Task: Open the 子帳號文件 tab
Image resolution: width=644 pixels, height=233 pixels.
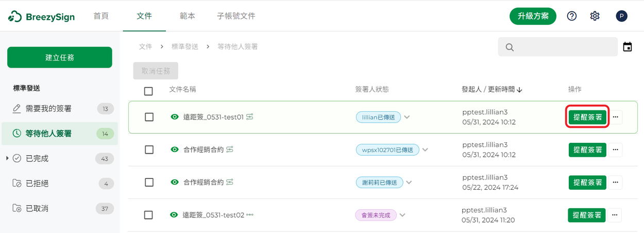Action: (236, 16)
